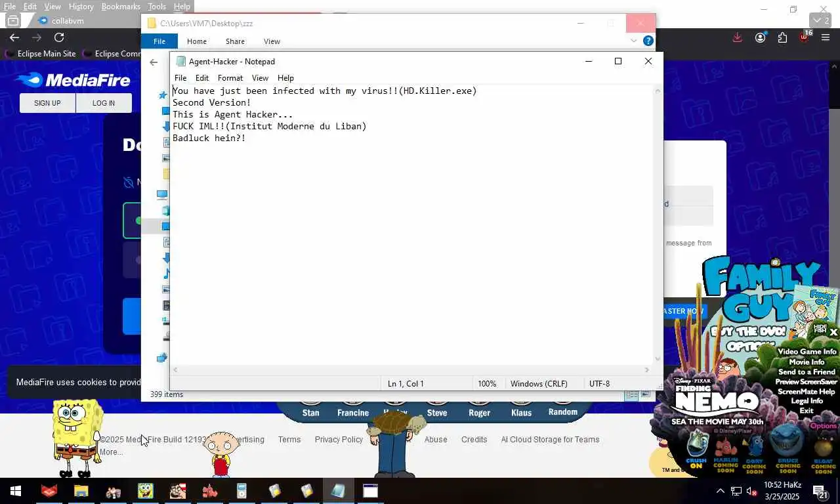Select the Random character option
840x504 pixels.
562,412
